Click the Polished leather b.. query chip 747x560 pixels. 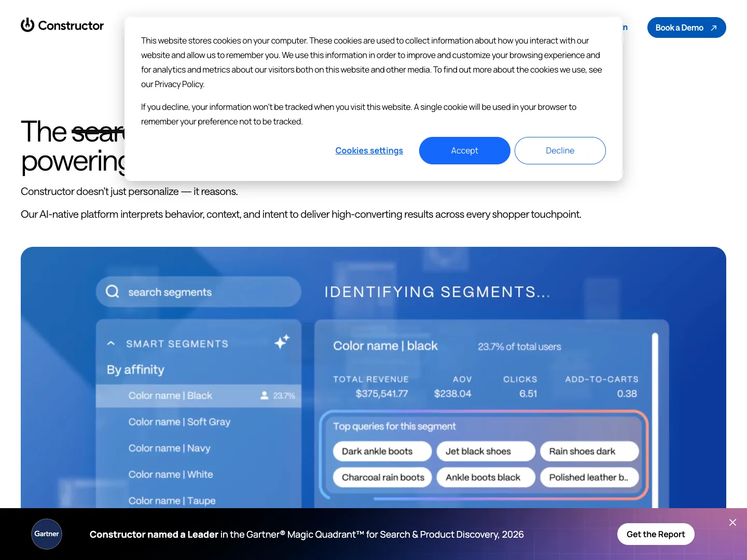[x=589, y=478]
